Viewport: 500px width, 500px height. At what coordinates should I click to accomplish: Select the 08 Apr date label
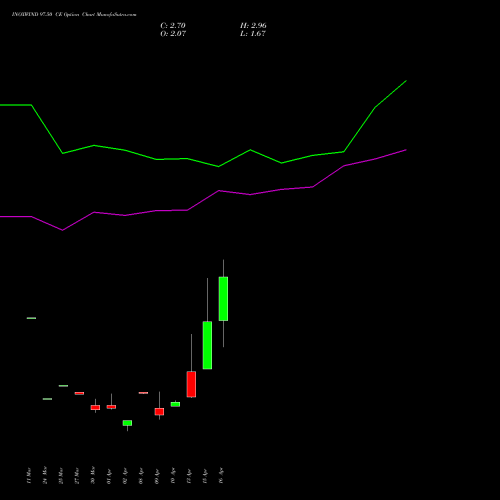click(x=141, y=476)
